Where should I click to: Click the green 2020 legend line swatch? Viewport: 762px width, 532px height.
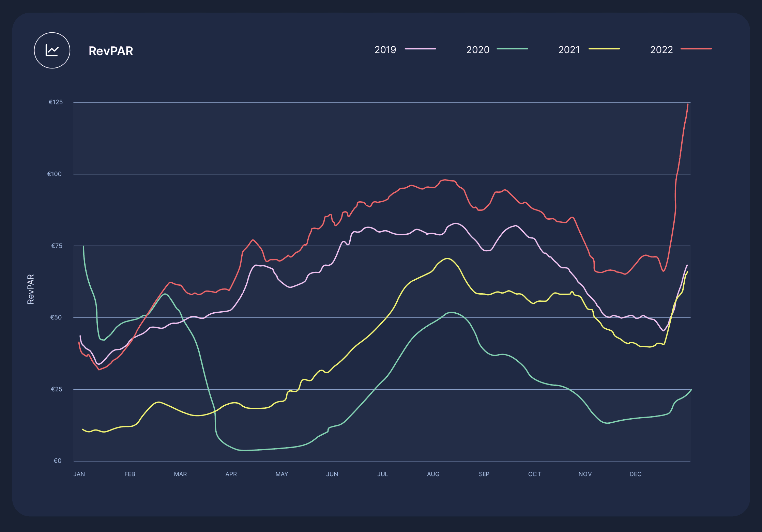point(512,49)
